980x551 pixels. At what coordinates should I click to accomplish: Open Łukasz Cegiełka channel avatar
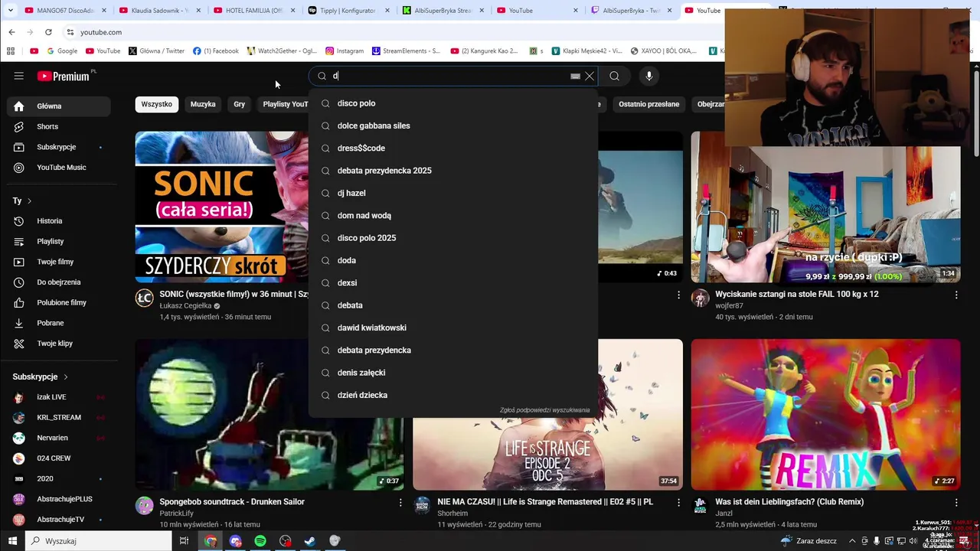pyautogui.click(x=145, y=298)
